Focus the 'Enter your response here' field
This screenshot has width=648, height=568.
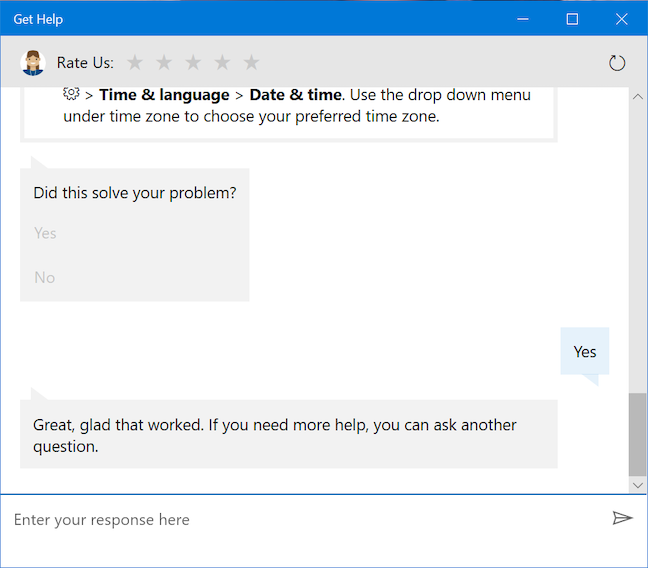(x=300, y=520)
